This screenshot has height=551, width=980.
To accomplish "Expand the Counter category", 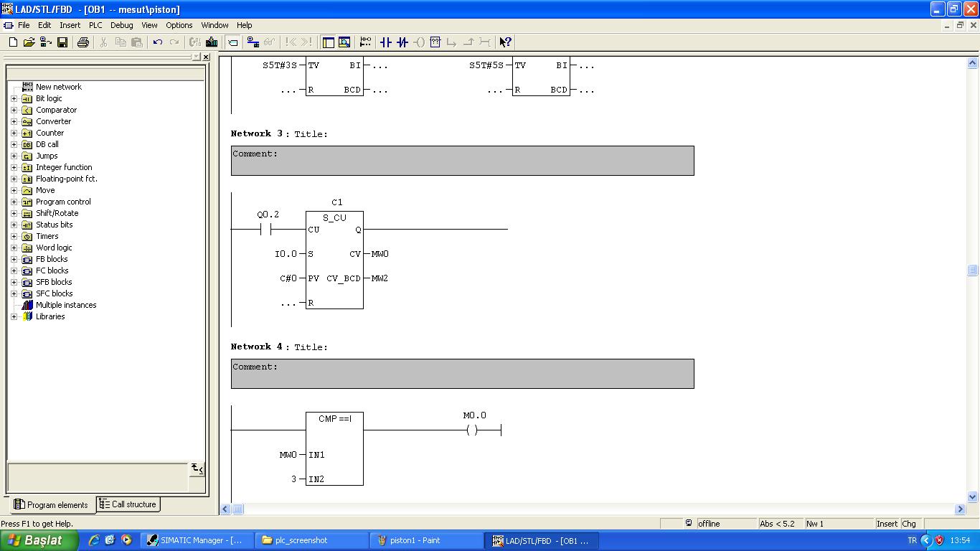I will [14, 133].
